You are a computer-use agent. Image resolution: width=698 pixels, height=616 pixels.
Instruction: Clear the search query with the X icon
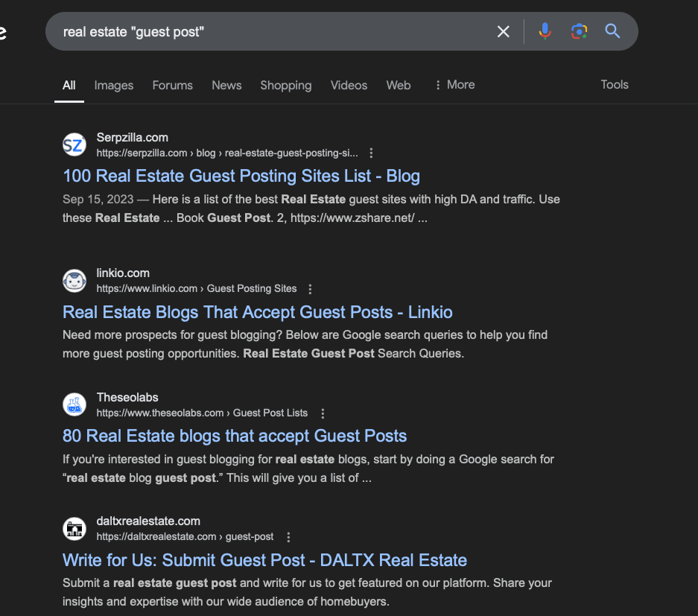504,31
